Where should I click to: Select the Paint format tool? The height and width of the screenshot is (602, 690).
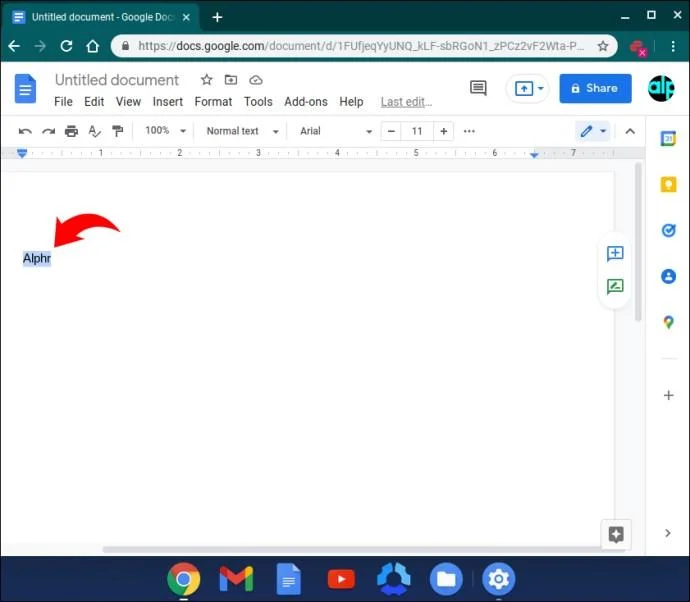(117, 131)
